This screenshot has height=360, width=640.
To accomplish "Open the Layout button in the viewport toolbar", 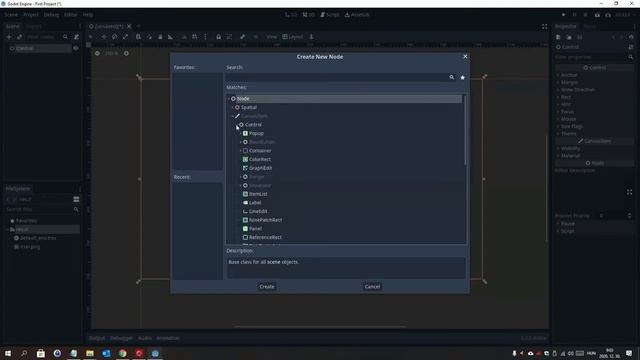I will 293,37.
